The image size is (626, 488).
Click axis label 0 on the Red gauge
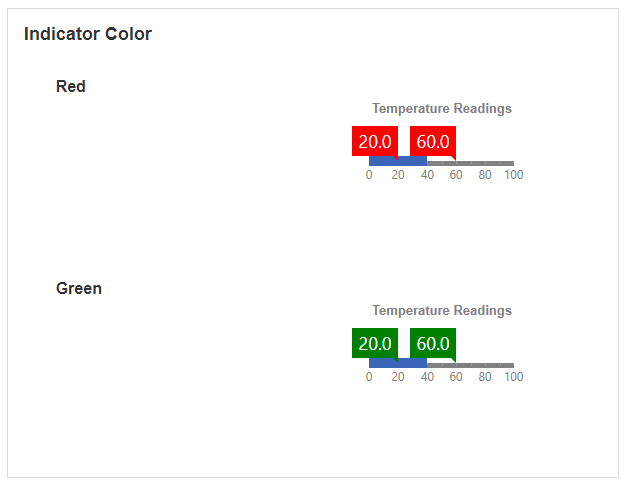tap(369, 175)
